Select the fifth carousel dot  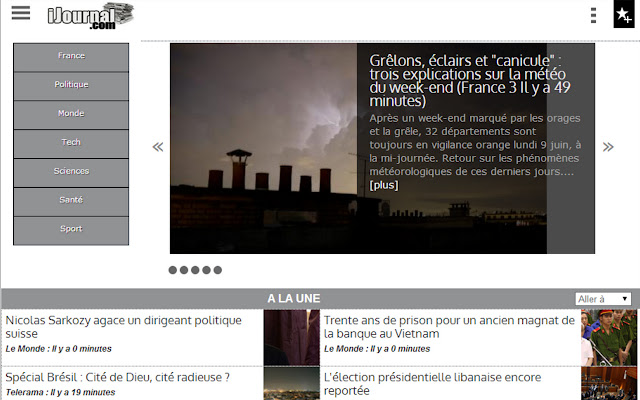tap(218, 270)
